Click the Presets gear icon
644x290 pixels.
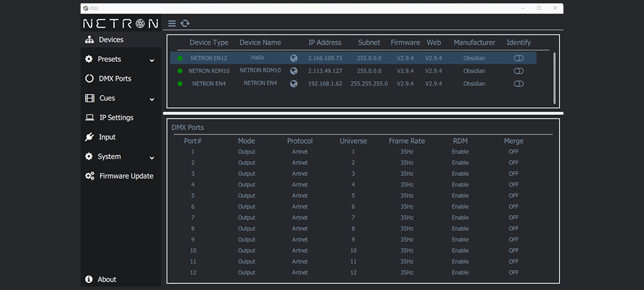pyautogui.click(x=89, y=59)
